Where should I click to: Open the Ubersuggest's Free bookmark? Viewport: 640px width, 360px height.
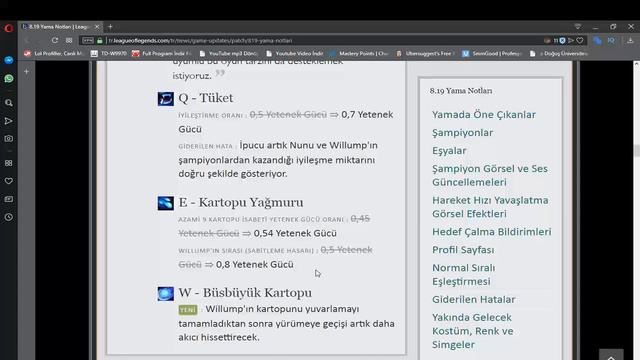425,53
